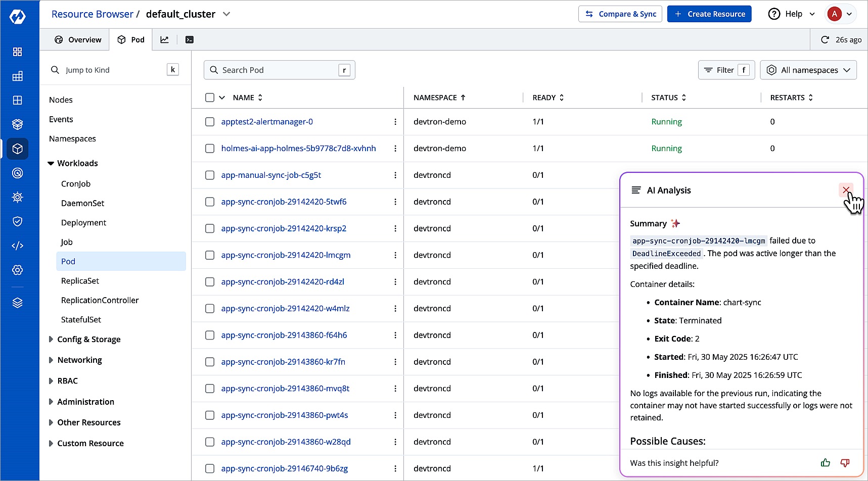The height and width of the screenshot is (481, 868).
Task: Open kebab menu for apptest2-alertmanager-0
Action: click(x=395, y=122)
